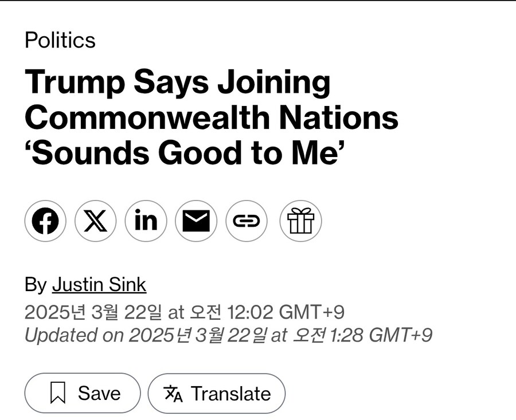516x420 pixels.
Task: Share the article via email icon
Action: coord(196,221)
